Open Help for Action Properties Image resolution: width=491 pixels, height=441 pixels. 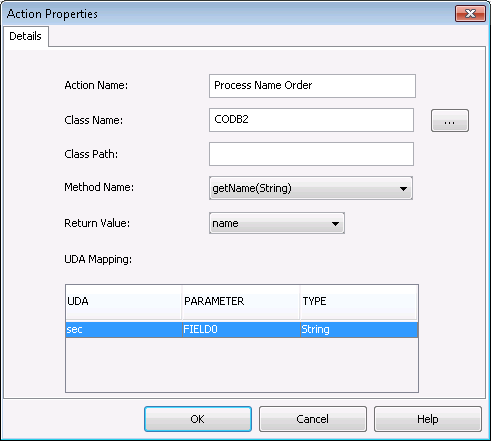[x=428, y=419]
